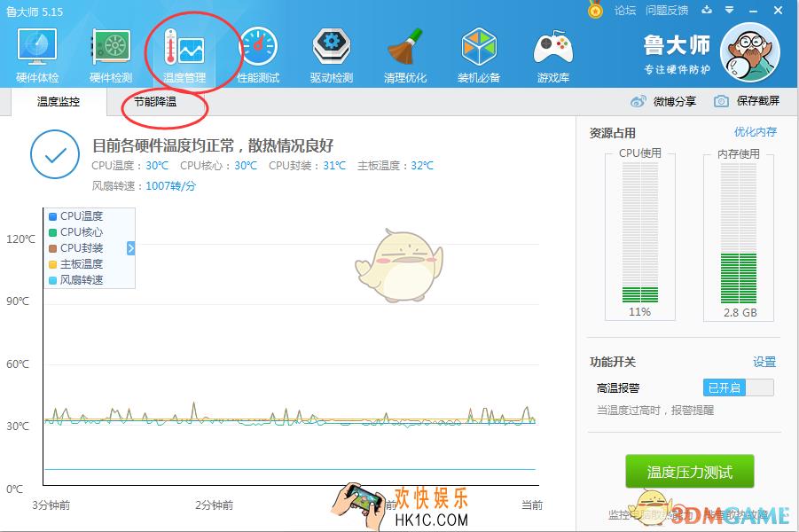Close the 鲁大师 window
This screenshot has height=532, width=799.
[778, 10]
